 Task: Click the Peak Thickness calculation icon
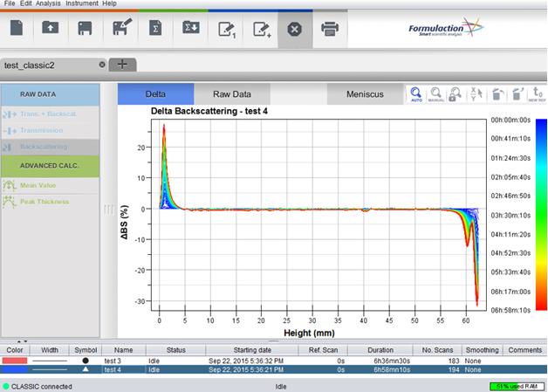point(10,202)
